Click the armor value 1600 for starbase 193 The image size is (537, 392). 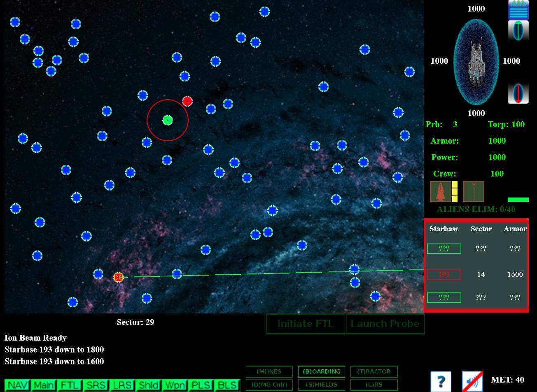pos(515,274)
